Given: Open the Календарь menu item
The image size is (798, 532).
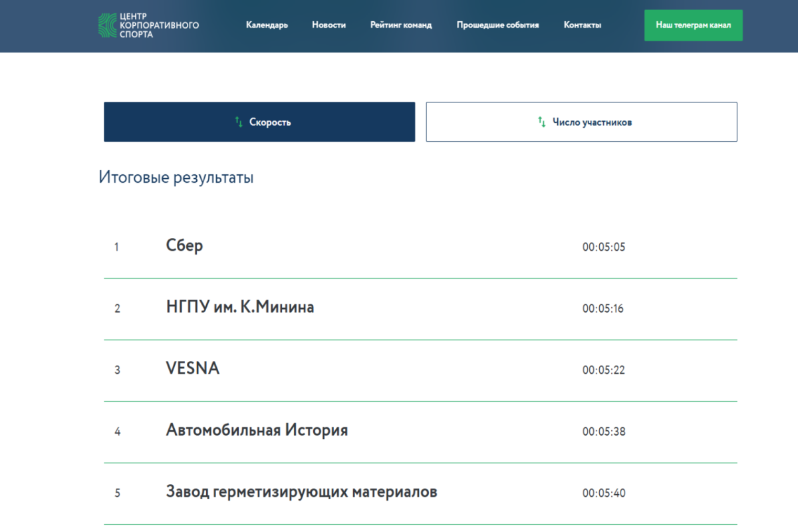Looking at the screenshot, I should pos(267,25).
